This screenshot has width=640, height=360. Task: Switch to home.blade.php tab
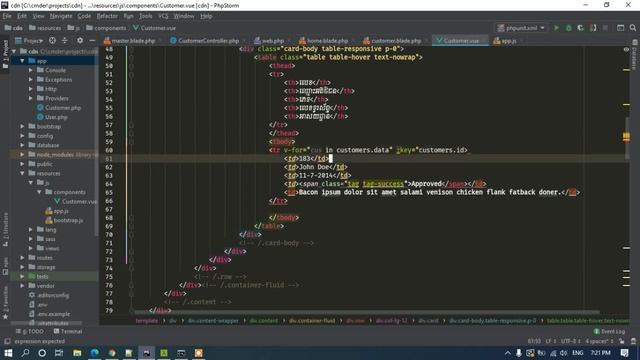coord(324,41)
